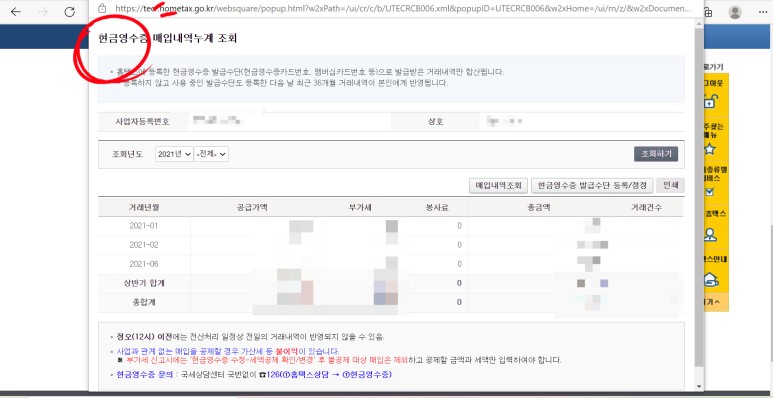
Task: Click the 거래건수 column header
Action: tap(647, 208)
